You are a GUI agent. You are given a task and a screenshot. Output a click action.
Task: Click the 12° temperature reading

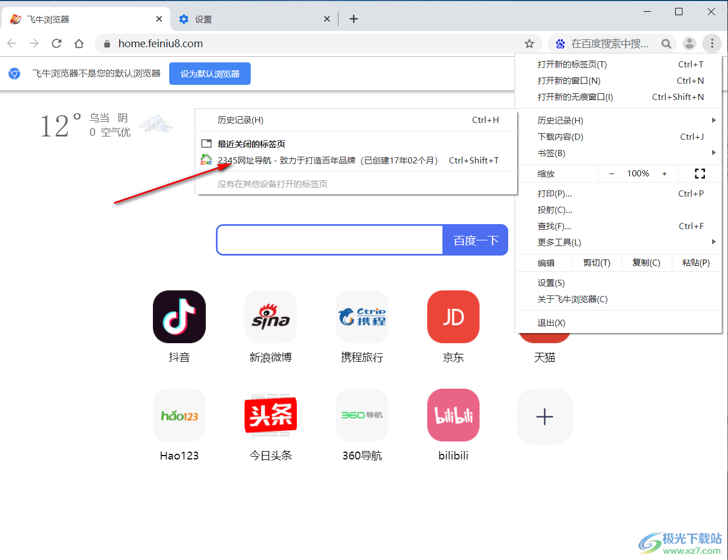pyautogui.click(x=61, y=125)
